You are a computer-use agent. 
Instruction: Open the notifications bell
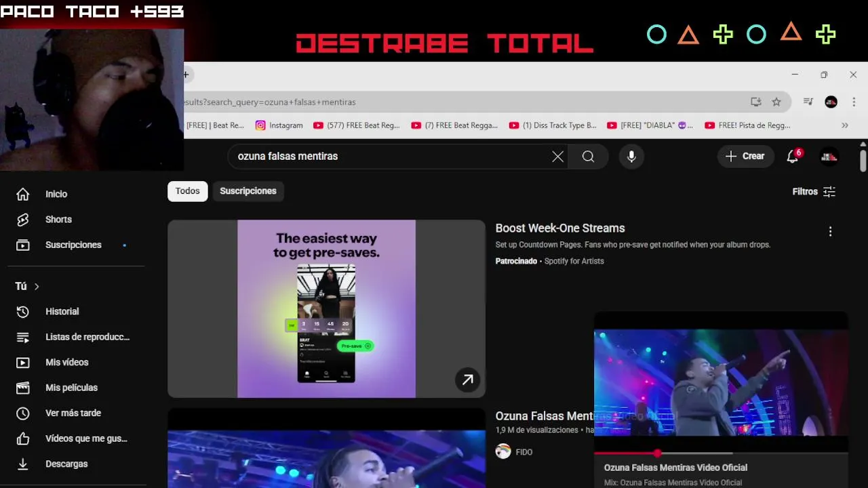[792, 157]
